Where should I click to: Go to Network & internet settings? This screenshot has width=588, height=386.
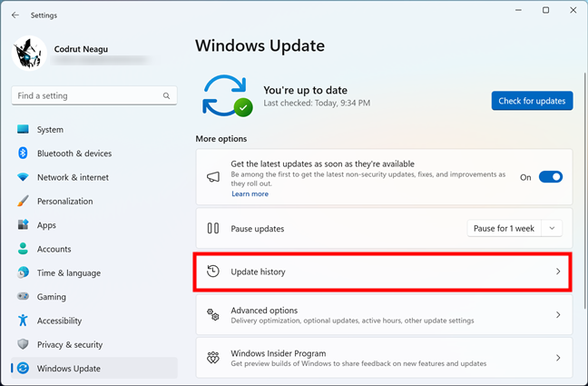click(73, 177)
